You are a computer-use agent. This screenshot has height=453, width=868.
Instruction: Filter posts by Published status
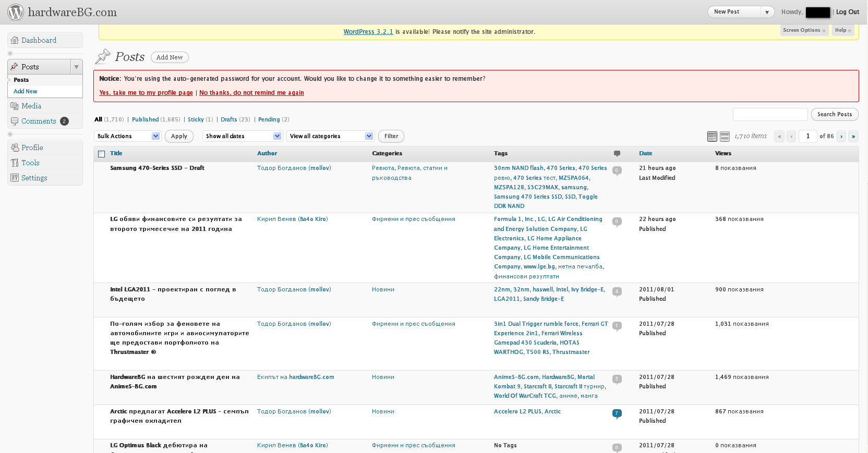(145, 119)
